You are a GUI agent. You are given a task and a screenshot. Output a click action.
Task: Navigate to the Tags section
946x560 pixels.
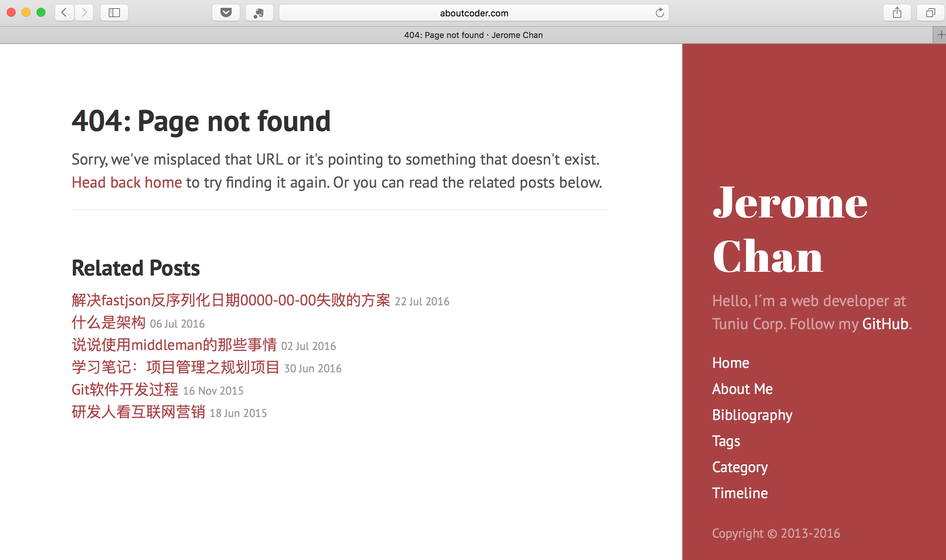(726, 440)
